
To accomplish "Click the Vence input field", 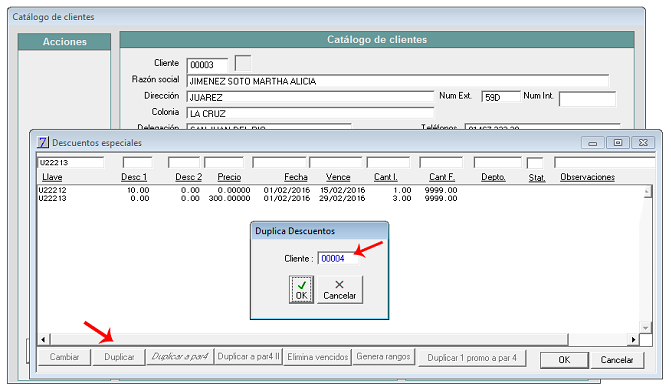I will coord(336,163).
